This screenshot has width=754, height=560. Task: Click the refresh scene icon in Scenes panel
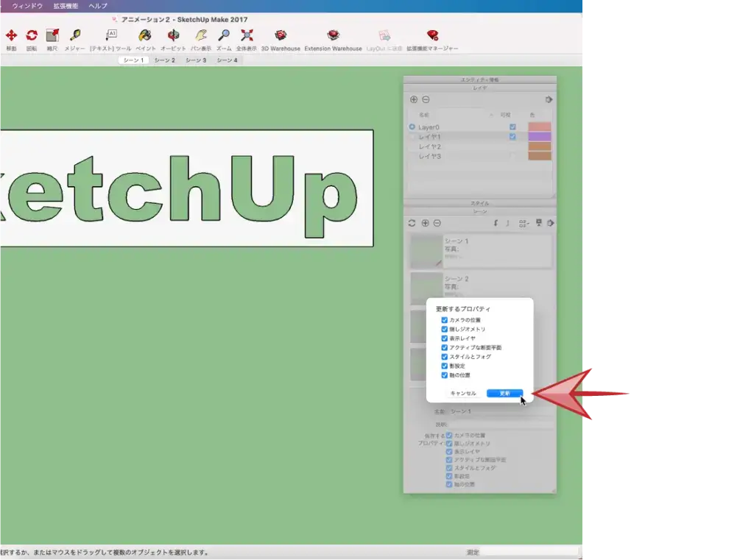pyautogui.click(x=412, y=223)
